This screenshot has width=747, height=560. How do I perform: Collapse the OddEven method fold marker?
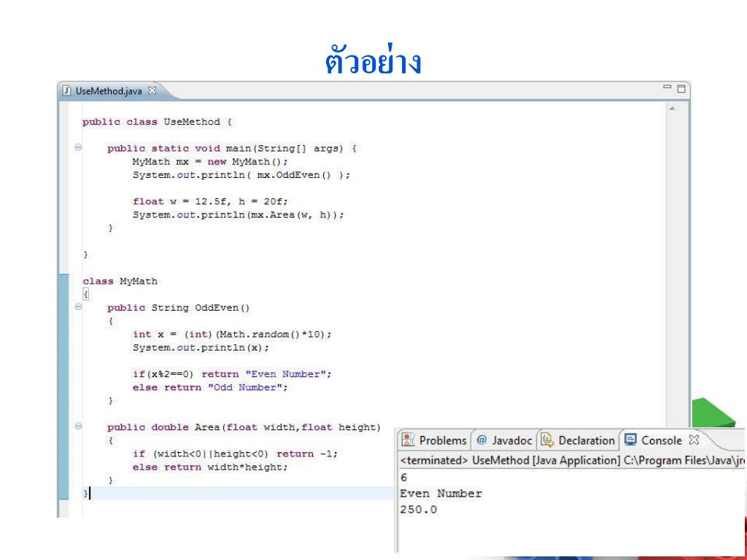pyautogui.click(x=78, y=307)
